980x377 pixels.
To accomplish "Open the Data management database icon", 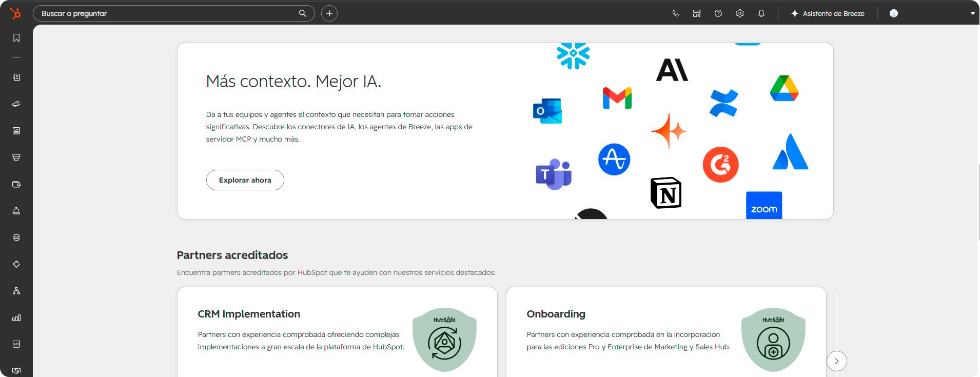I will [x=16, y=237].
